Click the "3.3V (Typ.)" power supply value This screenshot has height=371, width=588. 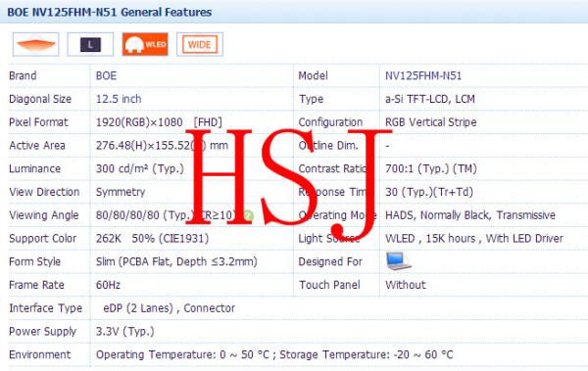pos(124,331)
